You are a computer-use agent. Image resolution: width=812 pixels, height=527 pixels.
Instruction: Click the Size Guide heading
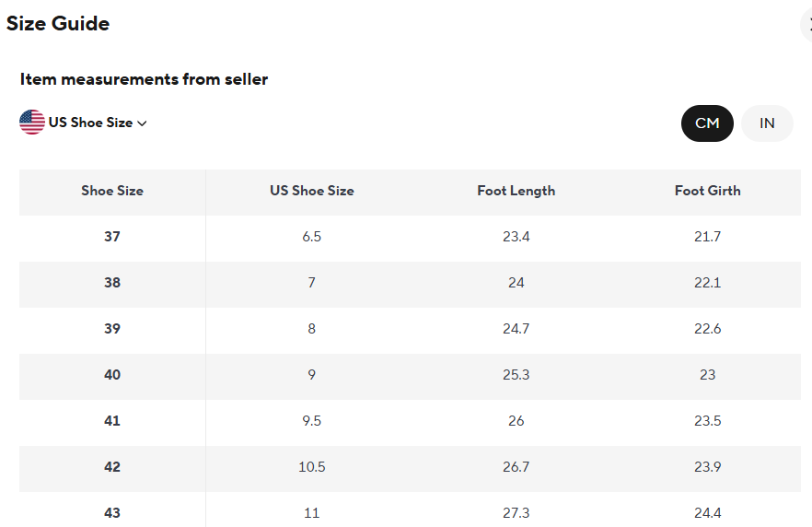[58, 24]
